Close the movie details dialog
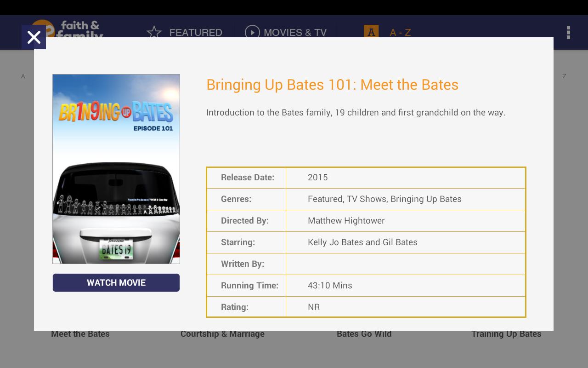The height and width of the screenshot is (368, 588). pos(34,37)
